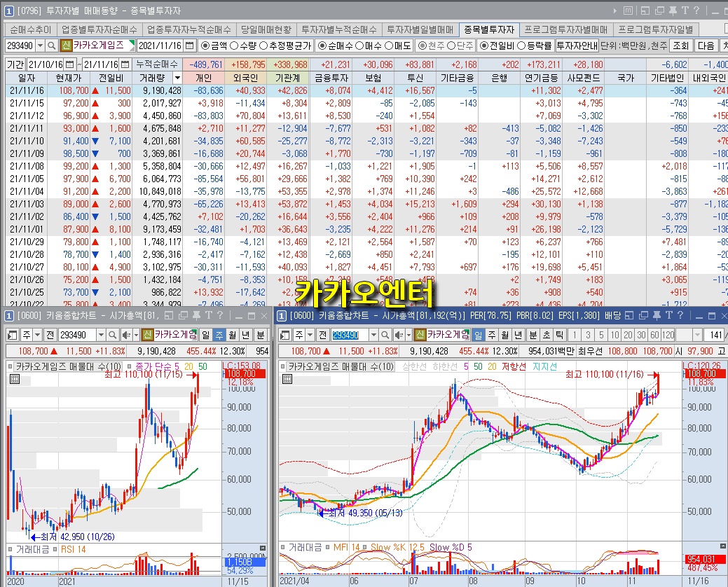Screen dimensions: 728x587
Task: Open 주 dropdown arrow in left chart toolbar
Action: pyautogui.click(x=37, y=335)
